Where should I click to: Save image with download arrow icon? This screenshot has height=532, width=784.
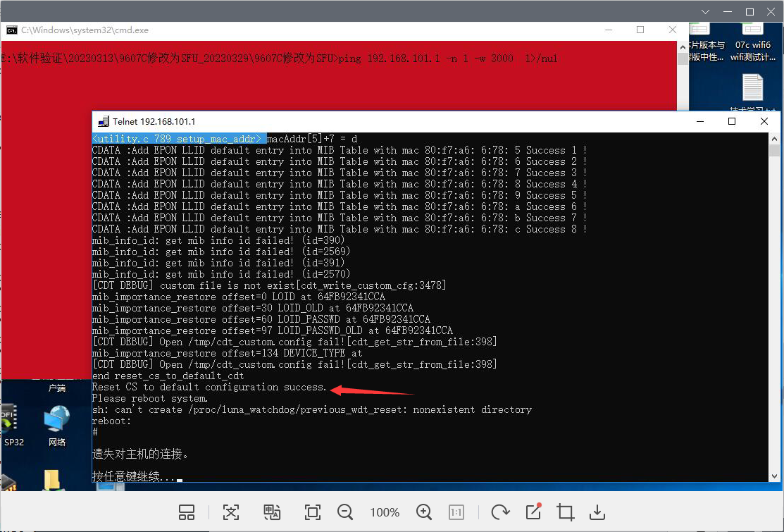click(597, 512)
